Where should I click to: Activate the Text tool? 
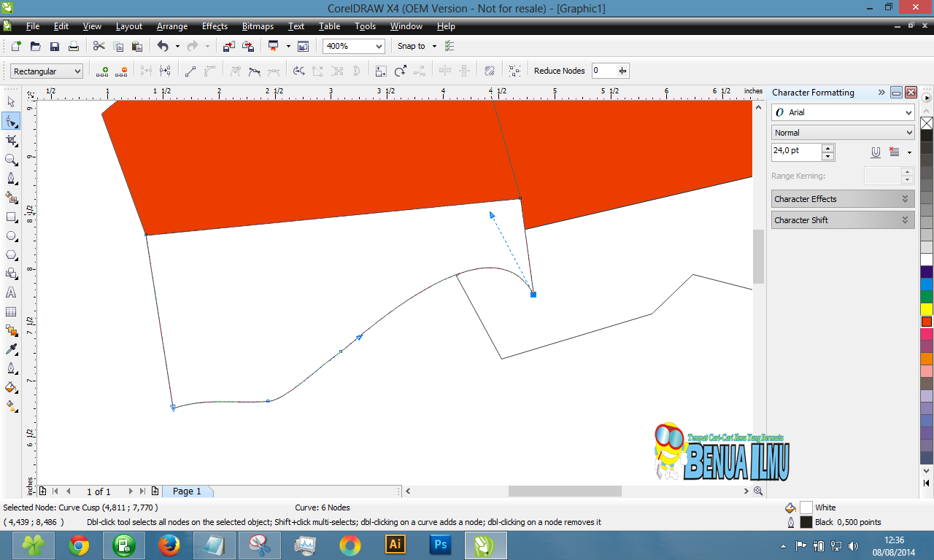11,292
